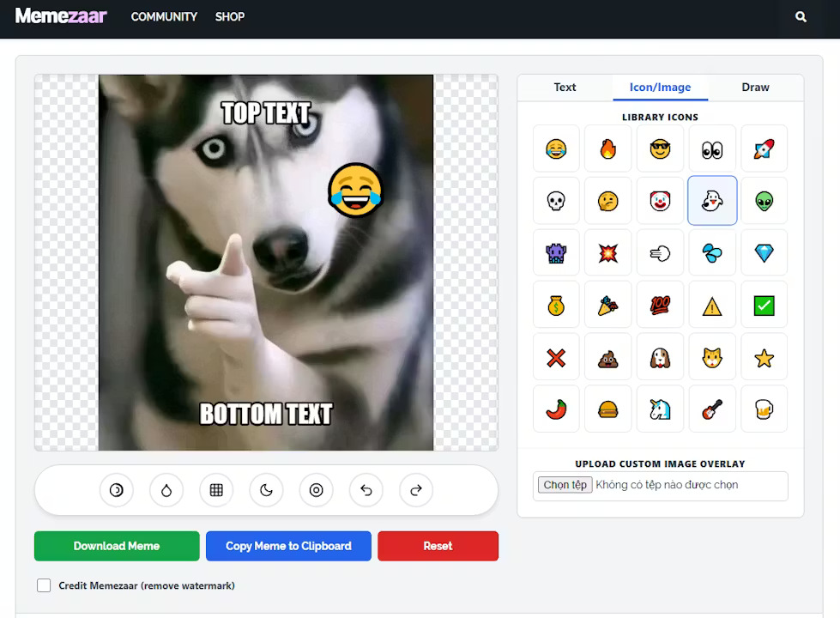Select the fire emoji from library icons
Viewport: 840px width, 618px height.
pyautogui.click(x=607, y=148)
